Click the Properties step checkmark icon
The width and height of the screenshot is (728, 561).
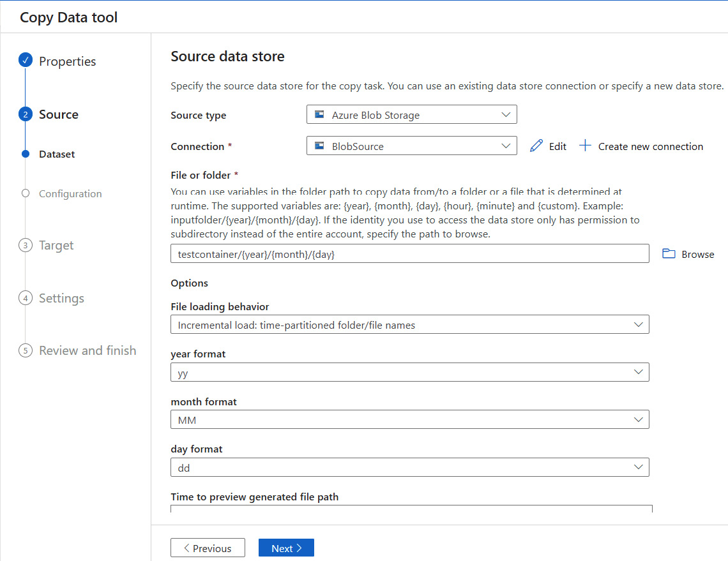26,61
